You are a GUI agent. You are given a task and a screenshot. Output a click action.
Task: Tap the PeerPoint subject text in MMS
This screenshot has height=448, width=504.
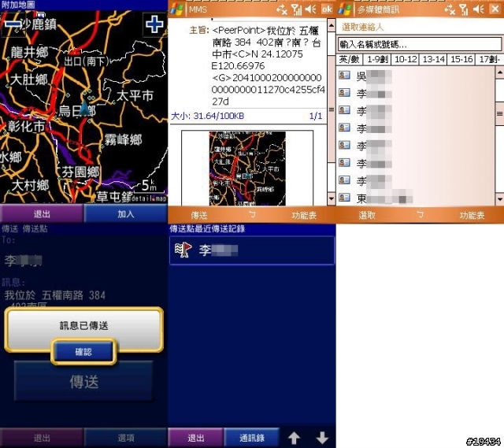[x=269, y=65]
